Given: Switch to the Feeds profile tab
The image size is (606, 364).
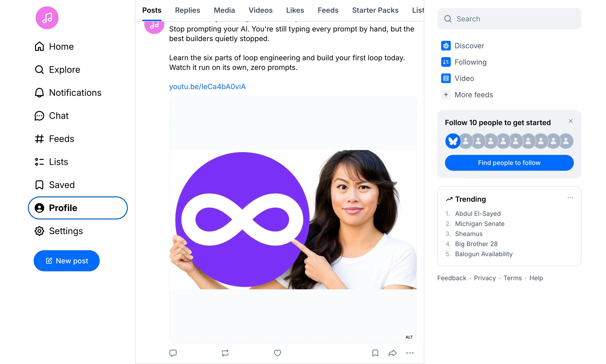Looking at the screenshot, I should (328, 10).
